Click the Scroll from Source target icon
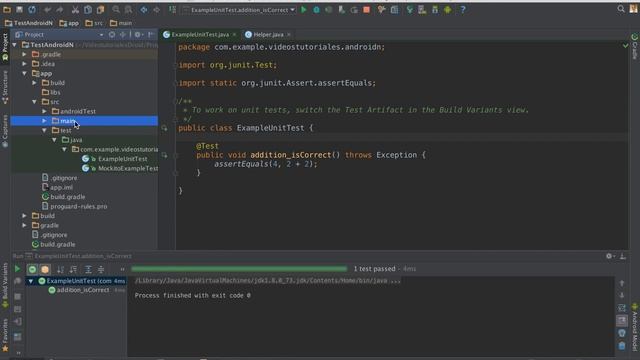This screenshot has height=360, width=640. point(111,35)
